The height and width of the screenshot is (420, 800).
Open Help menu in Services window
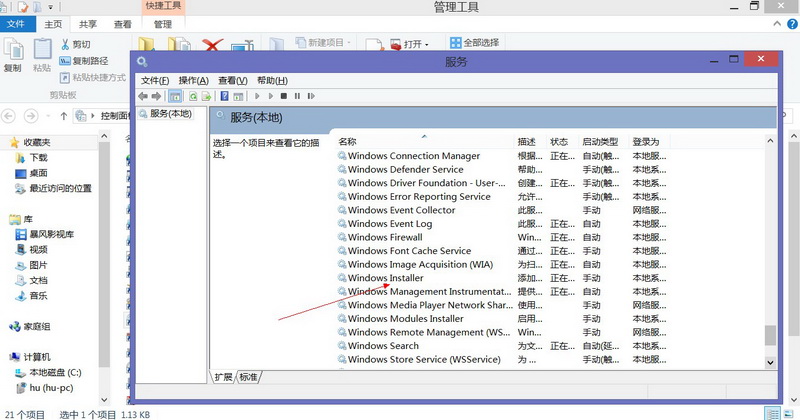[x=272, y=81]
